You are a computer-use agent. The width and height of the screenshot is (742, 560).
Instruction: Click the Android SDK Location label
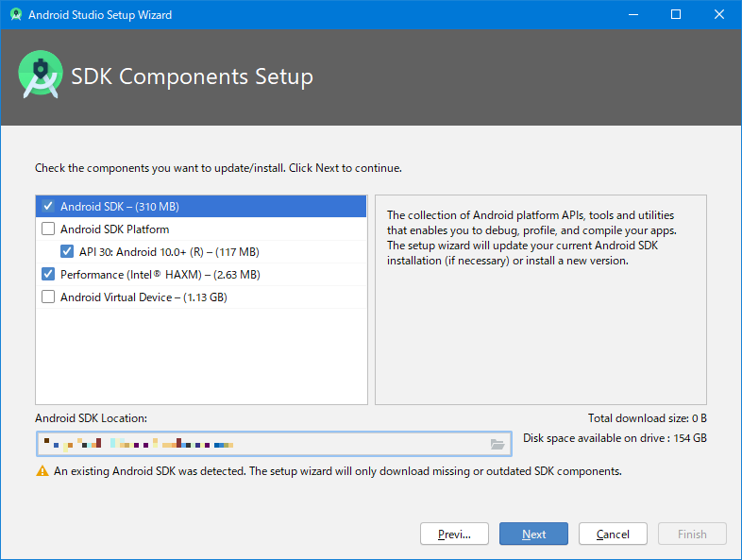click(91, 418)
